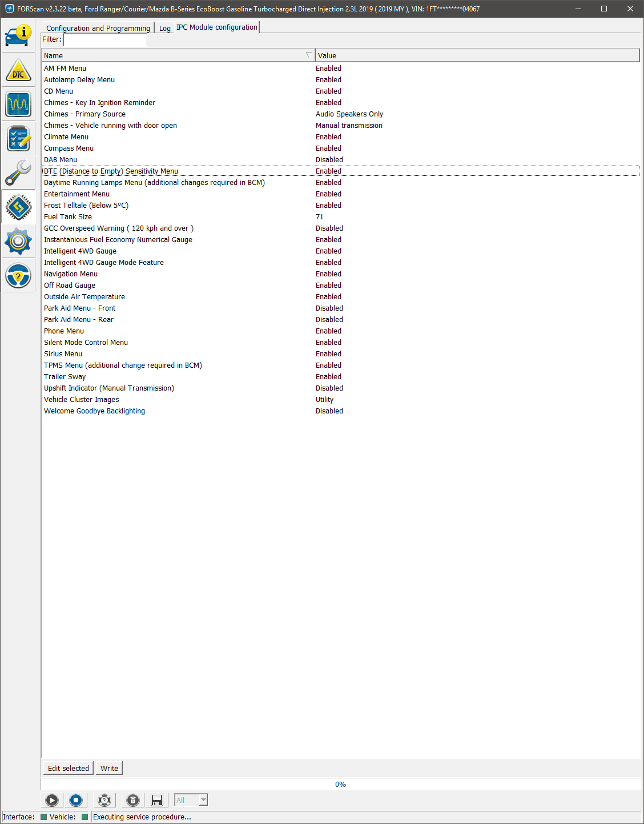This screenshot has height=824, width=644.
Task: Switch to Configuration and Programming tab
Action: (x=98, y=28)
